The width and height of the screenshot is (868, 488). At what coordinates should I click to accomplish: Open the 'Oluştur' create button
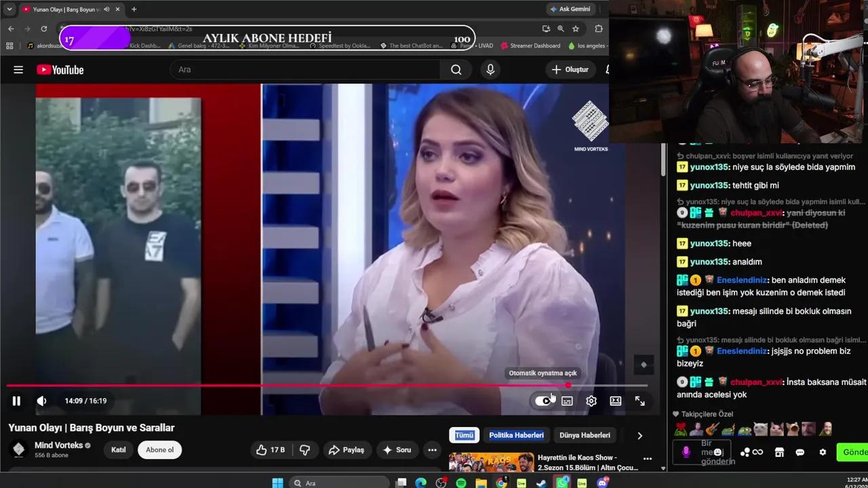coord(570,70)
